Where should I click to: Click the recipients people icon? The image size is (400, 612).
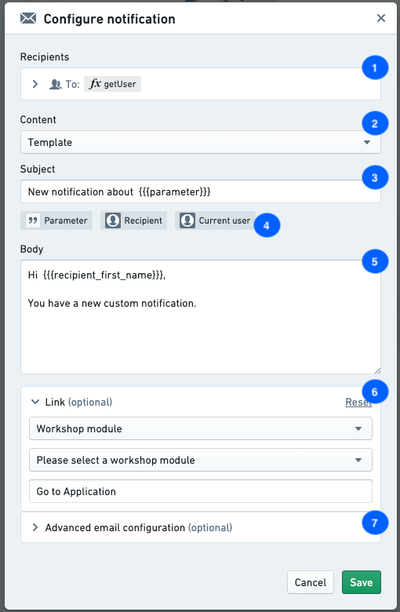click(x=55, y=84)
